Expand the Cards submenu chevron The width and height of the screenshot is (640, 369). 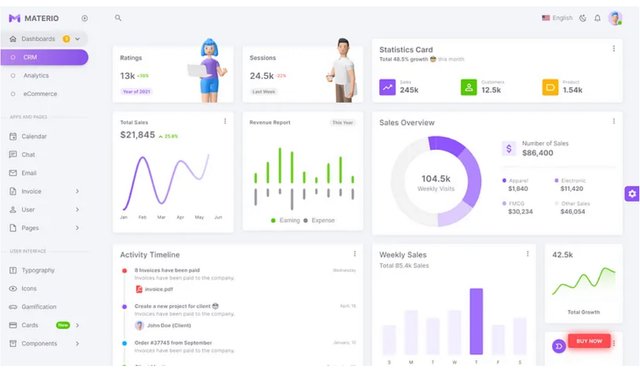[x=77, y=325]
